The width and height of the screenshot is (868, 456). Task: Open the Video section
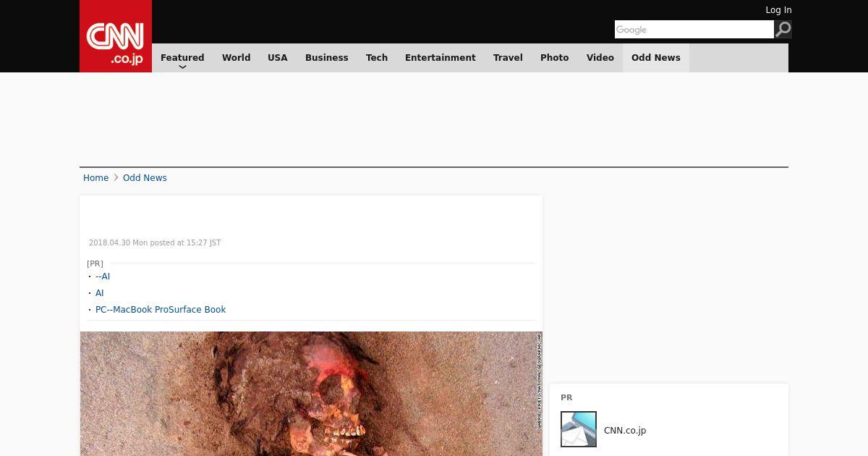point(600,58)
